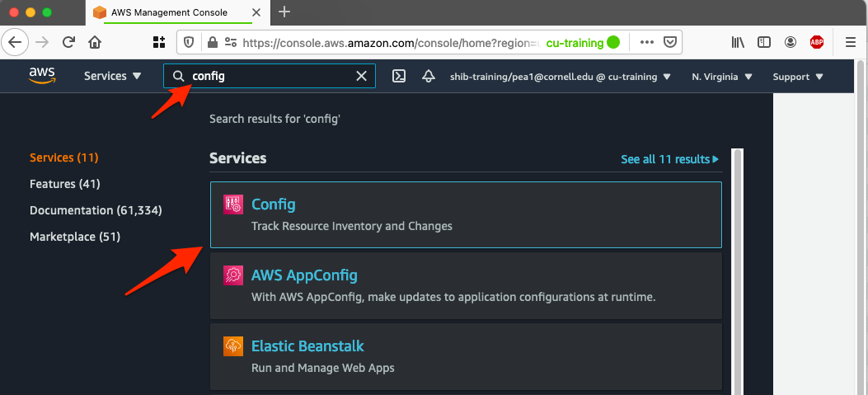Click the AWS AppConfig service icon
This screenshot has height=395, width=868.
pyautogui.click(x=233, y=275)
